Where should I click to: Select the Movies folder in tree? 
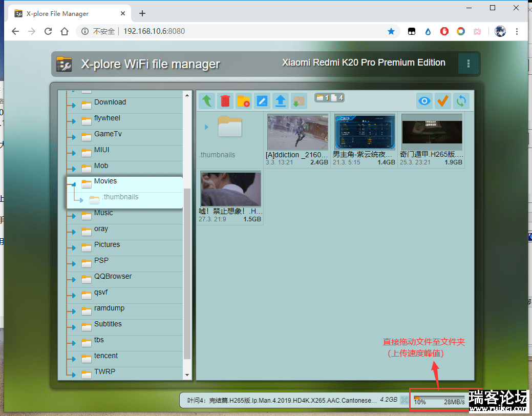[125, 184]
